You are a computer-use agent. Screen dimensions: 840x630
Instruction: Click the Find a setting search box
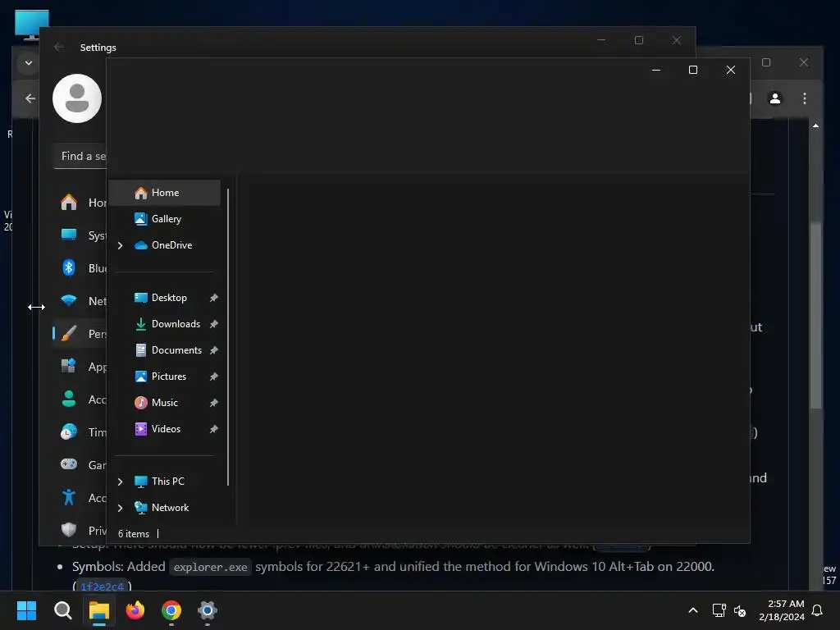coord(80,157)
